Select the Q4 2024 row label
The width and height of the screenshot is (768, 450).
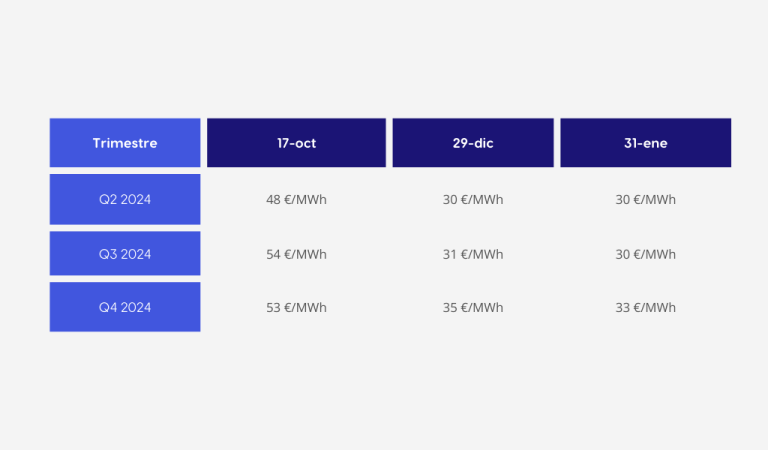pos(125,307)
